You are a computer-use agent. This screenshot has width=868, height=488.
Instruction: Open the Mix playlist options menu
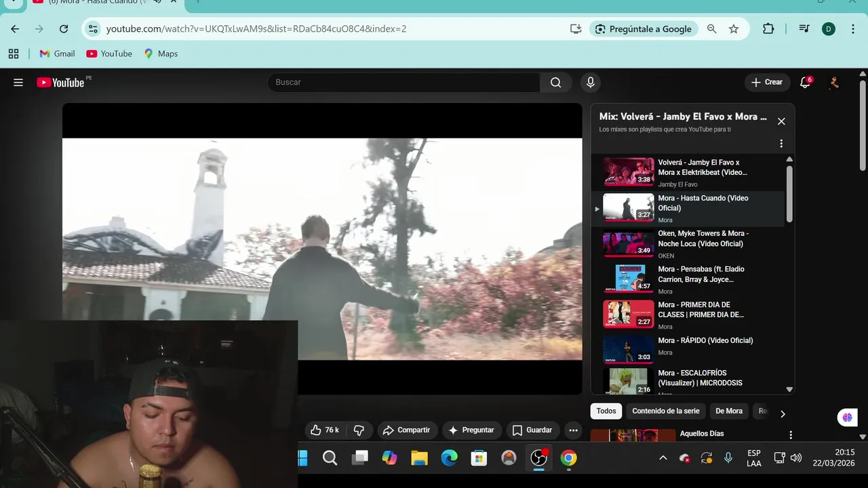781,144
